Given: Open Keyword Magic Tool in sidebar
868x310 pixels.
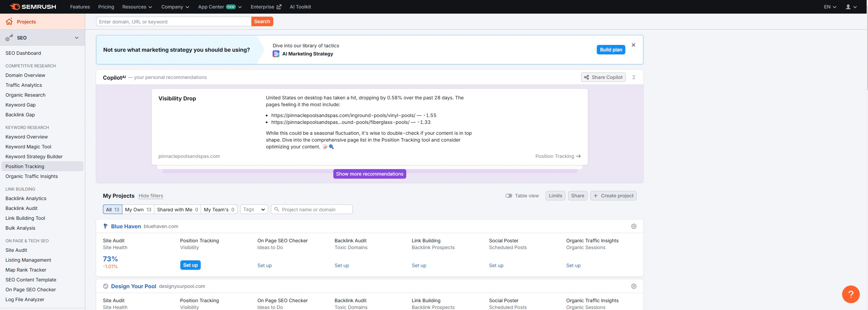Looking at the screenshot, I should [x=28, y=147].
